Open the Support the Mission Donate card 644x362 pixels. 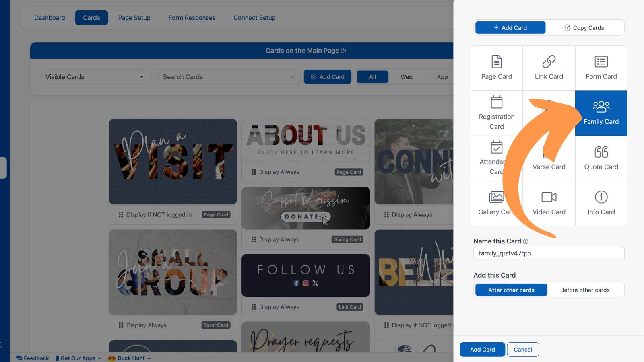pyautogui.click(x=305, y=208)
